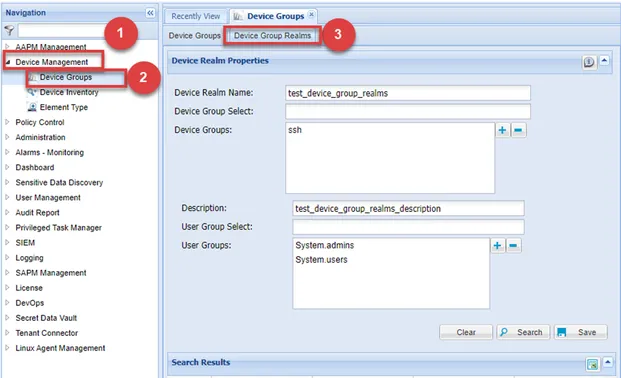The width and height of the screenshot is (621, 378).
Task: Open Linux Agent Management tree item
Action: 60,348
